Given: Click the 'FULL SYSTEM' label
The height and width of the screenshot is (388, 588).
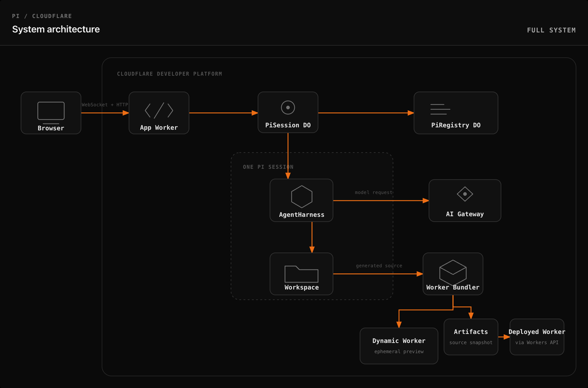Looking at the screenshot, I should [x=551, y=30].
